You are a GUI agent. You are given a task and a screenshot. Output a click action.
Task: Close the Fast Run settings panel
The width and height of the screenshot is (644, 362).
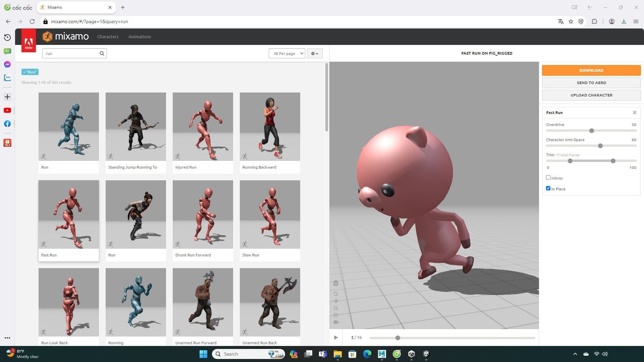click(635, 113)
